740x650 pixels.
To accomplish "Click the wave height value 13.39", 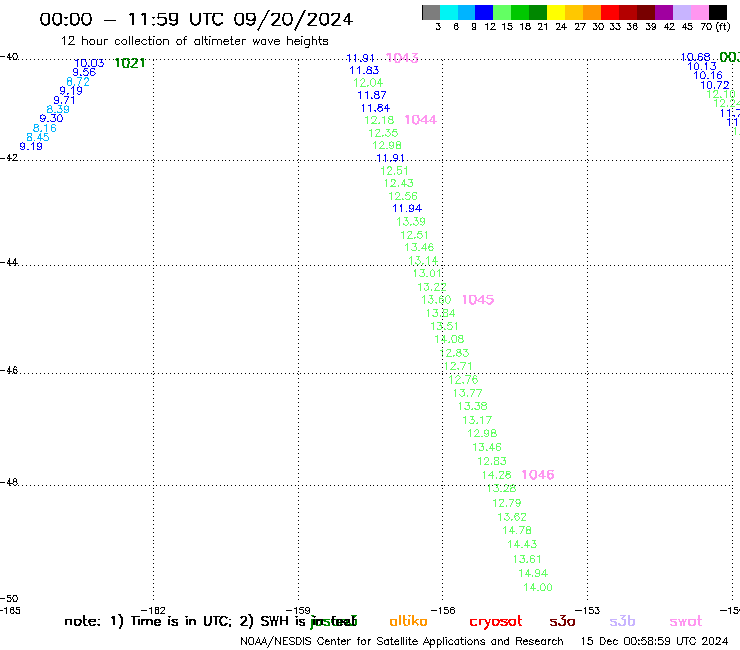I will 411,222.
